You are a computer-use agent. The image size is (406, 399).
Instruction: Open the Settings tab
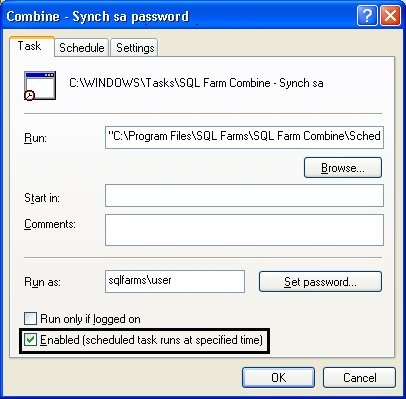click(135, 48)
